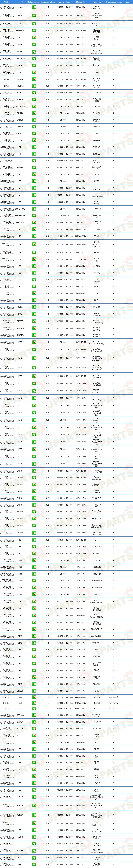133x868 pixels.
Task: Click the fuel icon in the Daelim E-FIVE row
Action: pos(34,93)
